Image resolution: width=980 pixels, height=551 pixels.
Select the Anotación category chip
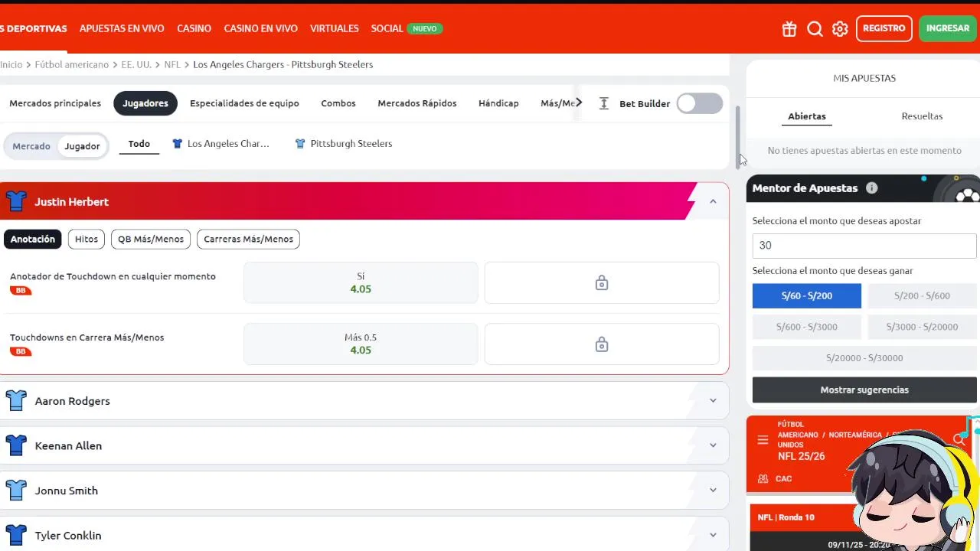click(33, 239)
